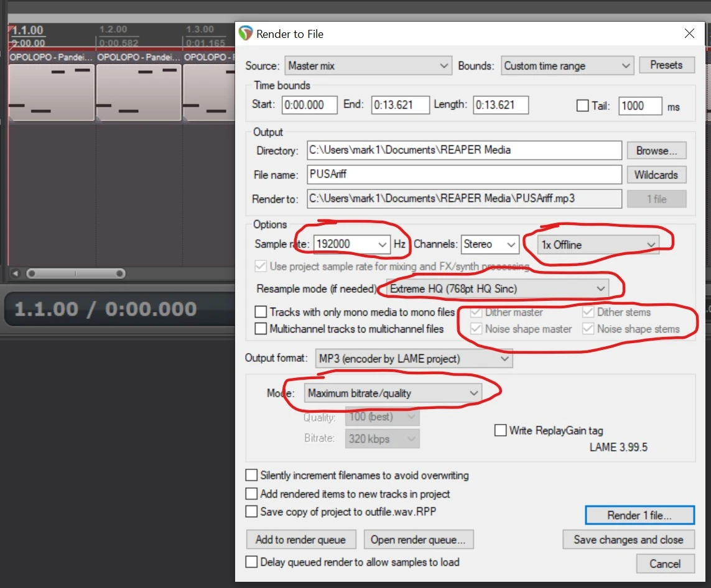
Task: Enable Write ReplayGain tag checkbox
Action: [x=500, y=430]
